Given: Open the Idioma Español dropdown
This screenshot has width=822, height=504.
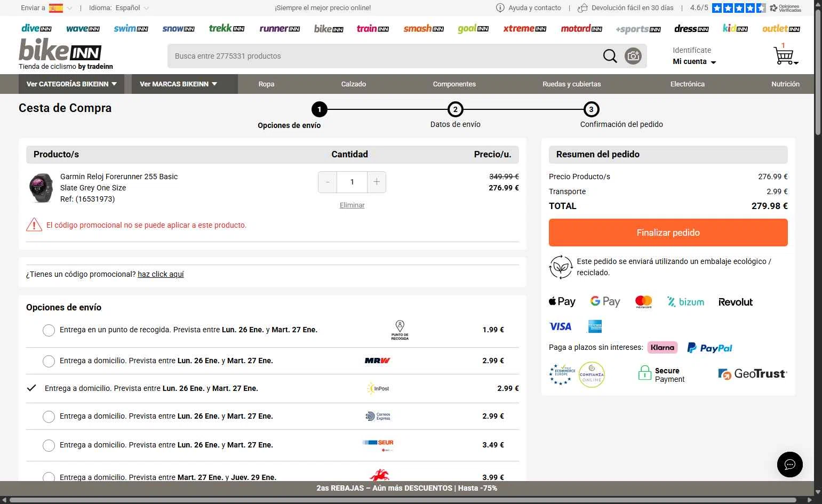Looking at the screenshot, I should coord(119,8).
